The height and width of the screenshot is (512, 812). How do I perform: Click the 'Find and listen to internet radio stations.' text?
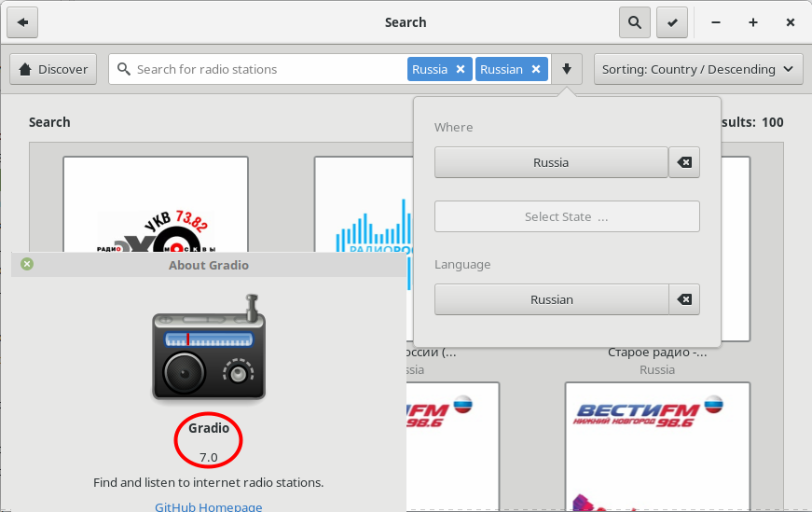coord(208,482)
